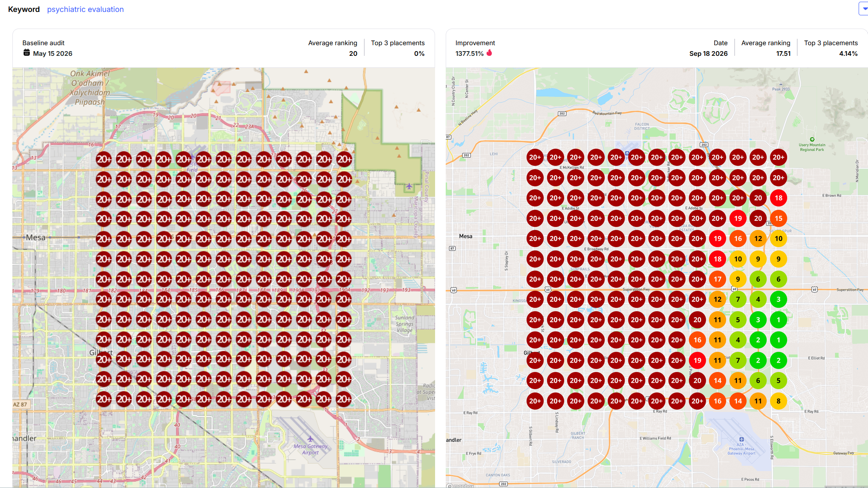Image resolution: width=868 pixels, height=488 pixels.
Task: Expand the dropdown arrow at top right
Action: pyautogui.click(x=864, y=9)
